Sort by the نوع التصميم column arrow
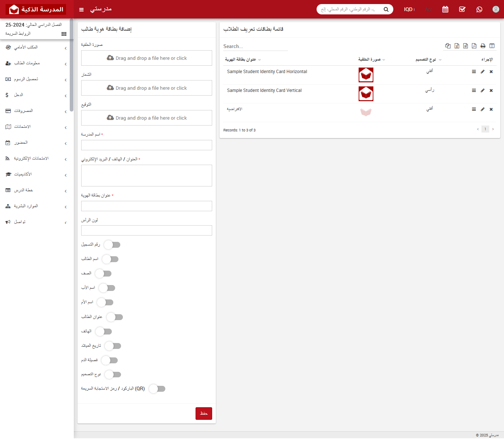The image size is (504, 439). (440, 60)
